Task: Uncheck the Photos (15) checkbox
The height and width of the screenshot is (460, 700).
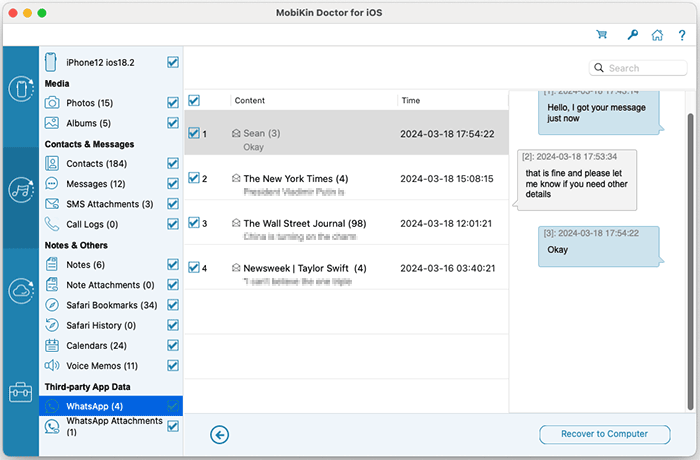Action: coord(173,103)
